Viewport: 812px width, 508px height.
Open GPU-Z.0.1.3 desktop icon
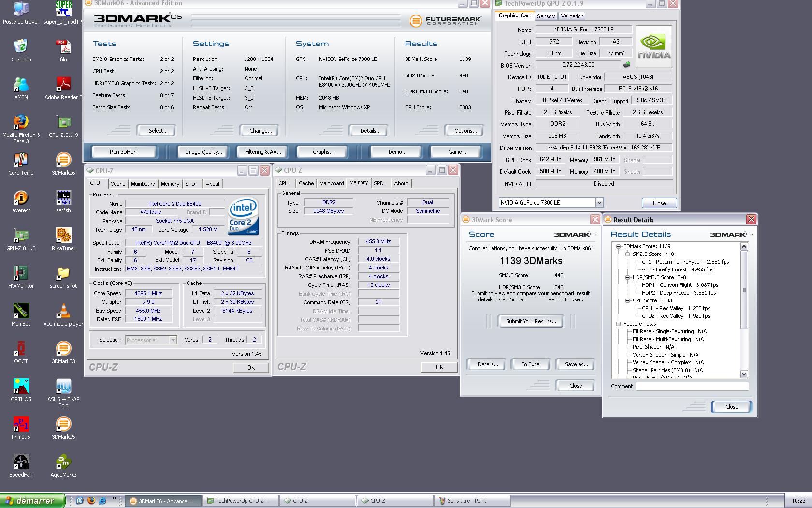point(21,239)
